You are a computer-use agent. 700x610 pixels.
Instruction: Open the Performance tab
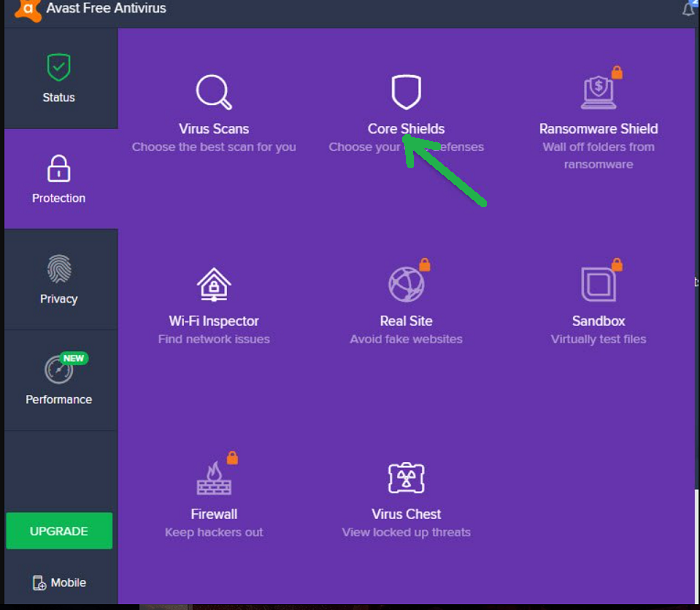(x=59, y=380)
